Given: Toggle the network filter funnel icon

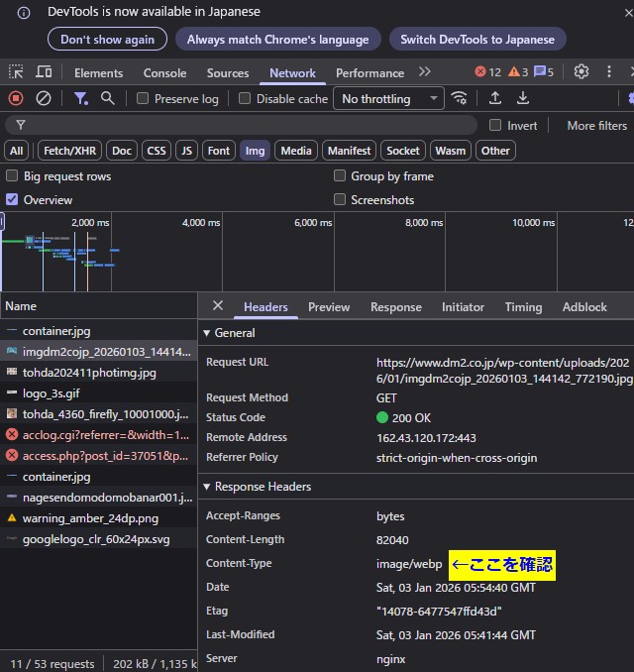Looking at the screenshot, I should tap(81, 98).
